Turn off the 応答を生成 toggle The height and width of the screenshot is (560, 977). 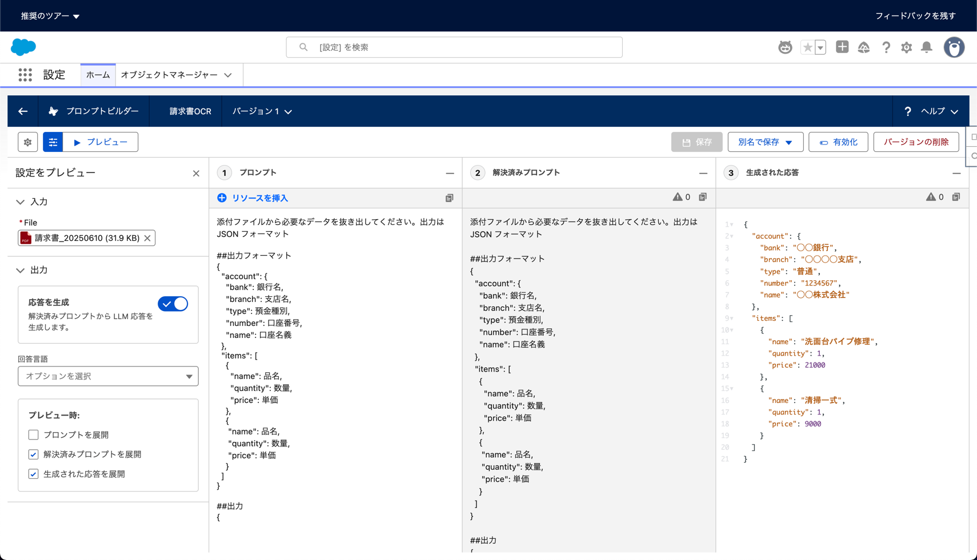pyautogui.click(x=173, y=304)
